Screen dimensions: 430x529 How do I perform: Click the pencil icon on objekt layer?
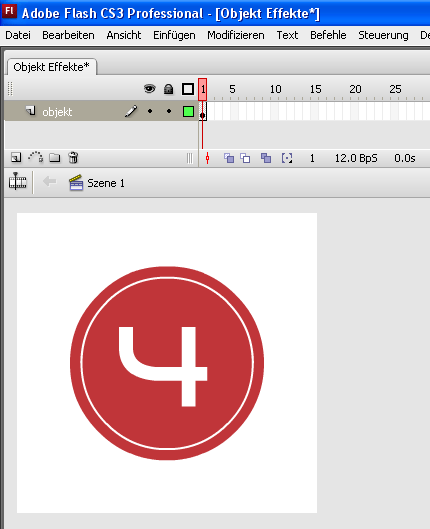[131, 111]
